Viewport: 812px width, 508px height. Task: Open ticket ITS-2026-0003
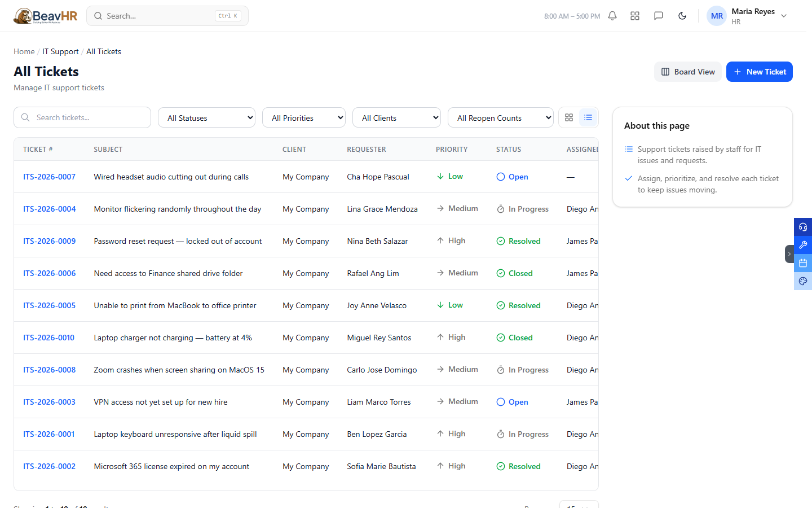click(49, 402)
